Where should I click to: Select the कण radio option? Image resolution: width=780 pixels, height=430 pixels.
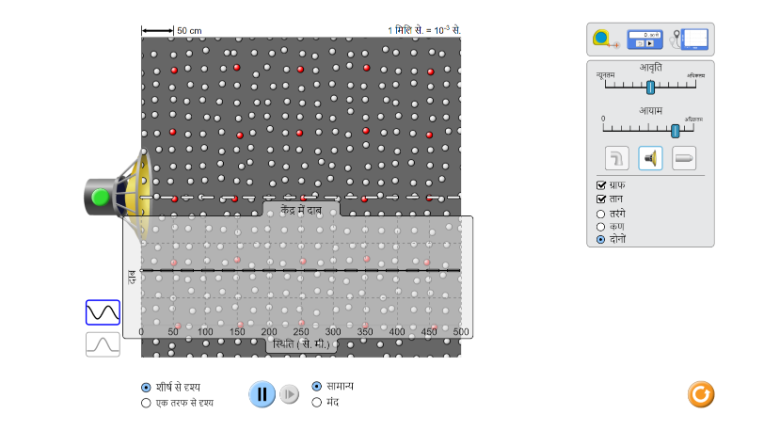coord(601,227)
